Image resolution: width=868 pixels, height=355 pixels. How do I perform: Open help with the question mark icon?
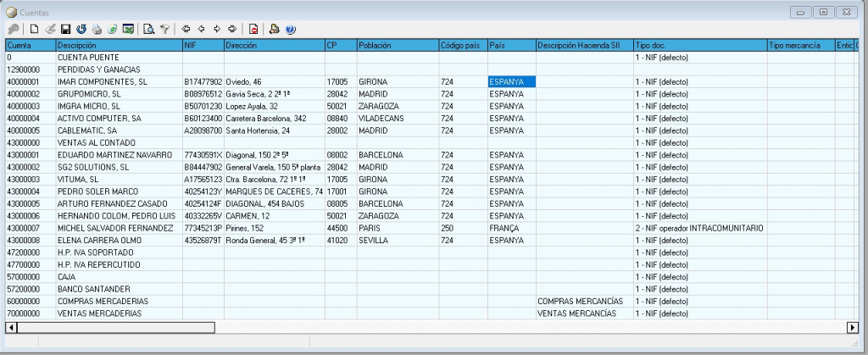291,30
